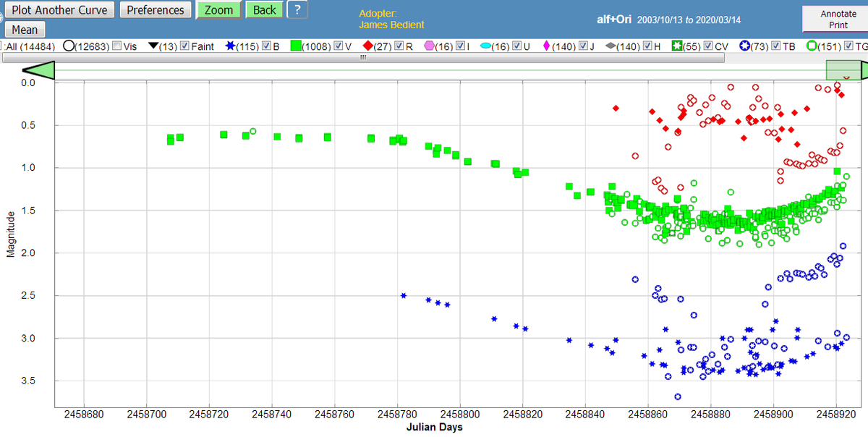Click the cyan oval U-band legend symbol
Viewport: 868px width, 437px height.
[486, 46]
